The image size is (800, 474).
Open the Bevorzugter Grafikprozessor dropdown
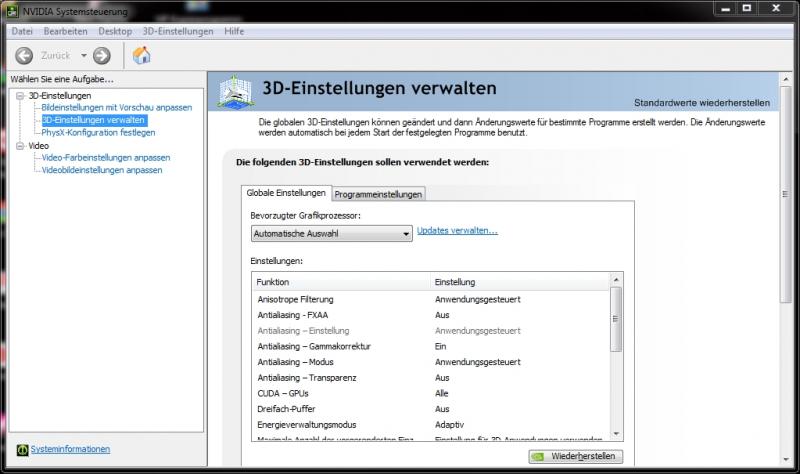(x=332, y=234)
